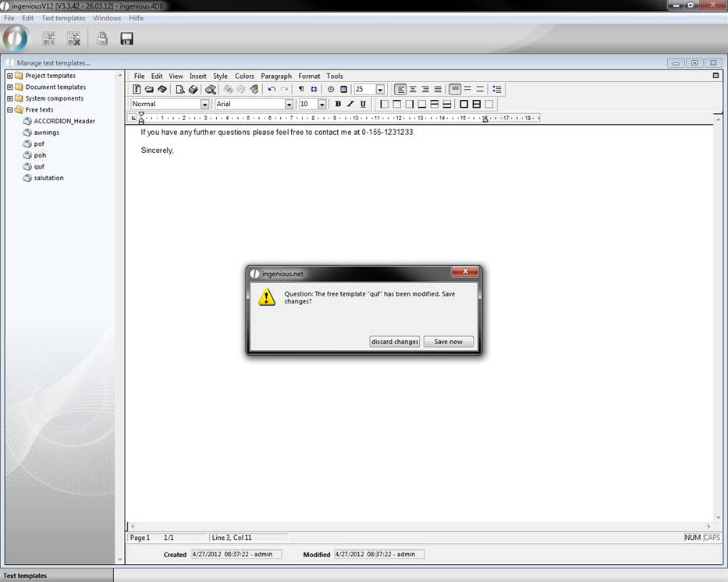Screen dimensions: 728x582
Task: Click the justify alignment icon
Action: (x=438, y=90)
